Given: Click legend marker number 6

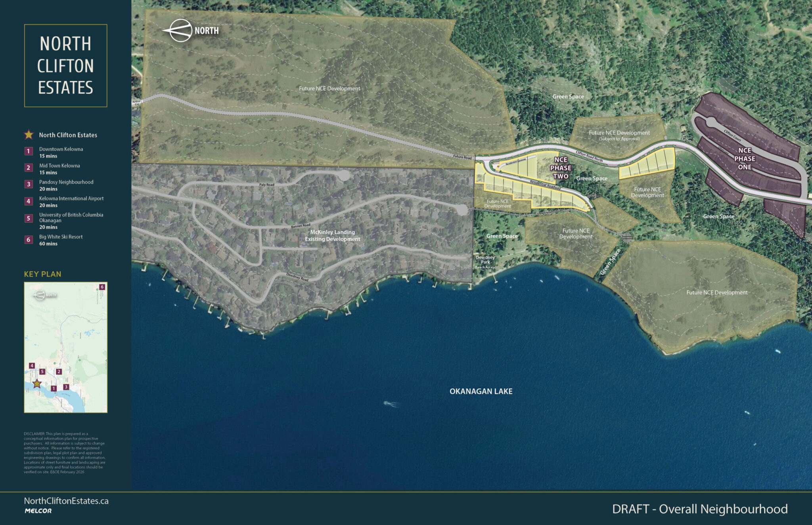Looking at the screenshot, I should pos(29,240).
